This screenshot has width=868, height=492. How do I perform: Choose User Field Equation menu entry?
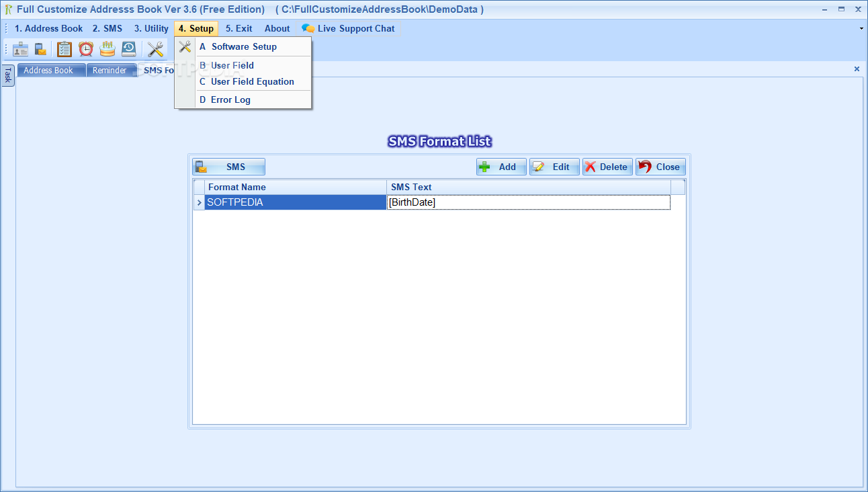[x=243, y=81]
